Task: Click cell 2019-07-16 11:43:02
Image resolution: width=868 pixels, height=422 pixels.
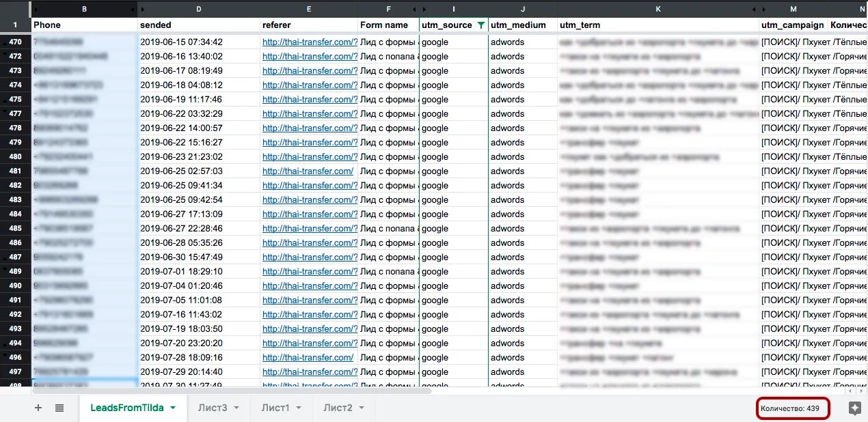Action: coord(199,314)
